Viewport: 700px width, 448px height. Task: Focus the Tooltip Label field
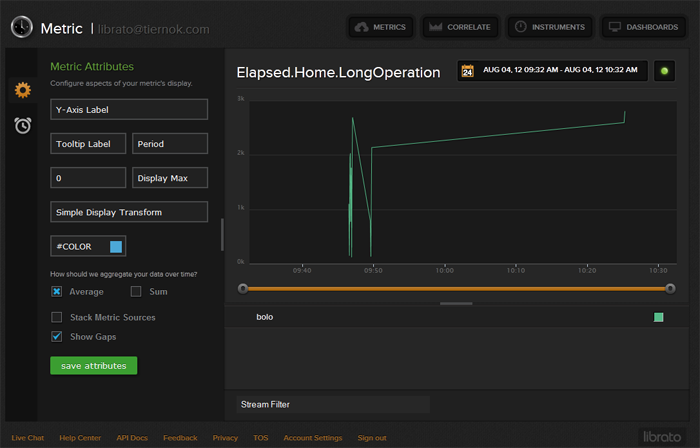click(x=88, y=144)
